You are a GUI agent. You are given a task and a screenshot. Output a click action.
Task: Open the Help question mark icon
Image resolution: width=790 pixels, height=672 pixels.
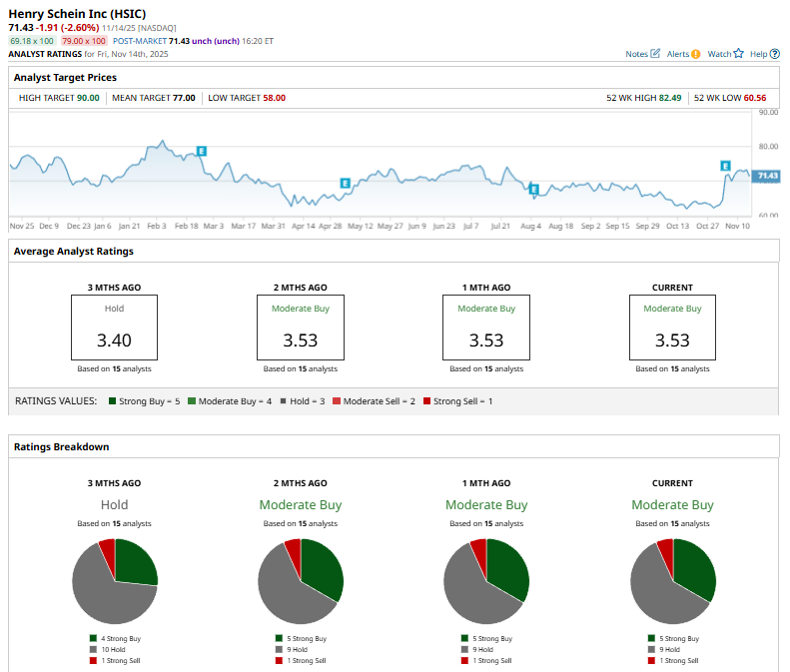point(775,54)
